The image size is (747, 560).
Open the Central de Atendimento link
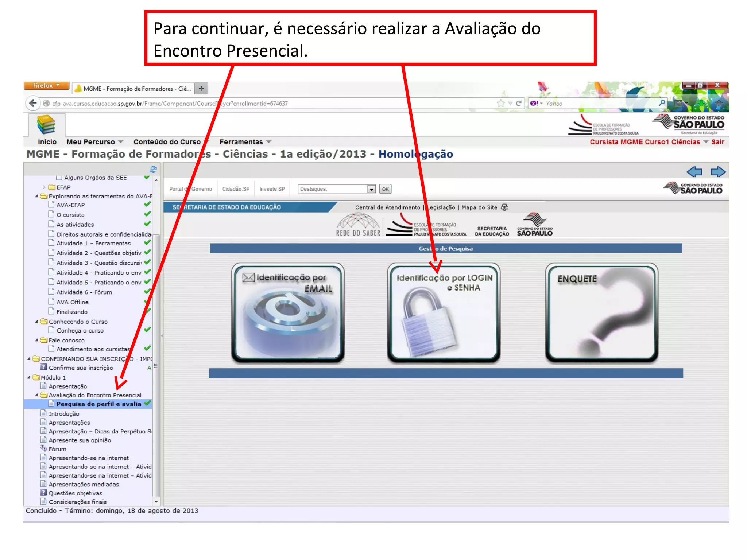pos(388,207)
